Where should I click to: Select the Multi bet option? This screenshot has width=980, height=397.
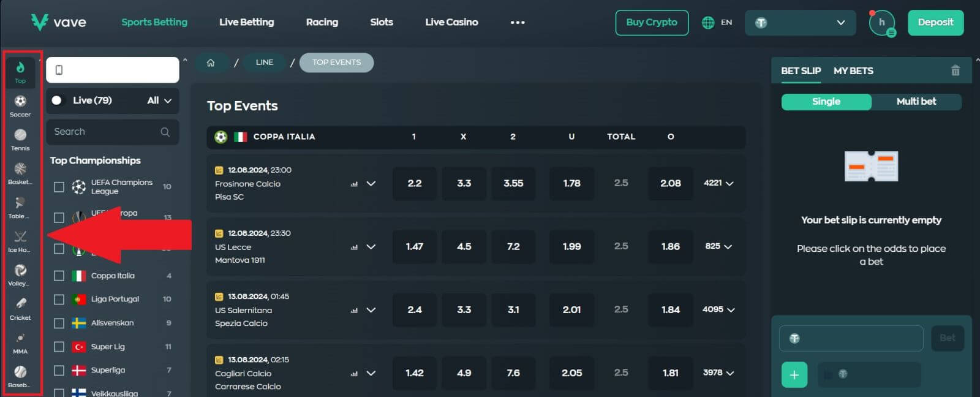click(x=916, y=102)
